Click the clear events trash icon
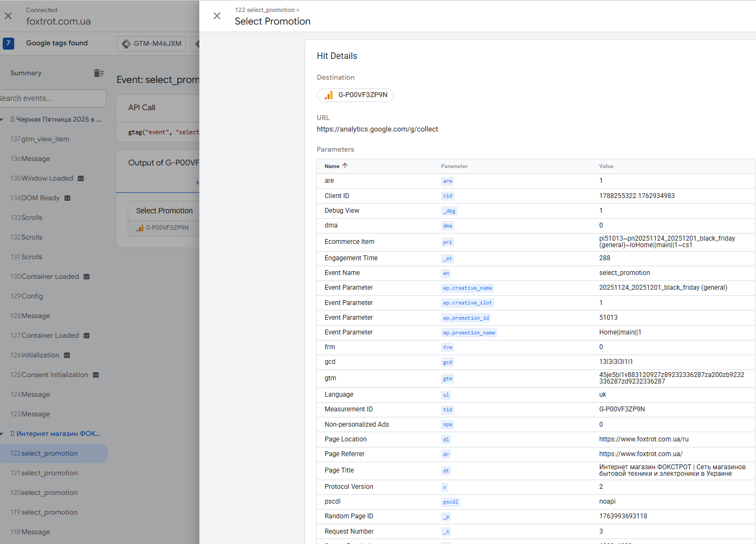The height and width of the screenshot is (544, 756). tap(98, 73)
